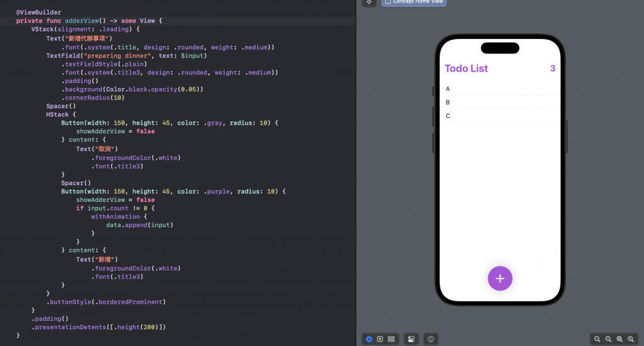Viewport: 644px width, 346px height.
Task: Switch to selectable preview mode
Action: tap(380, 339)
